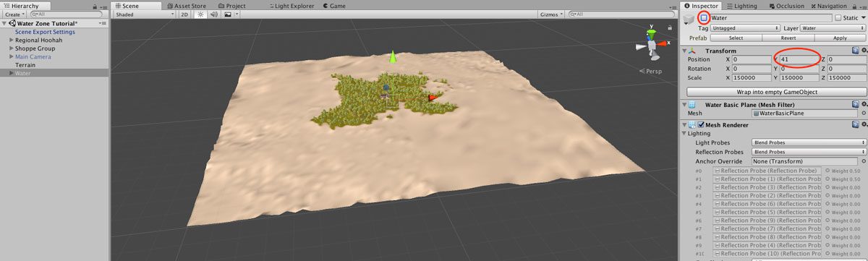
Task: Click the prefab Apply button
Action: point(841,38)
